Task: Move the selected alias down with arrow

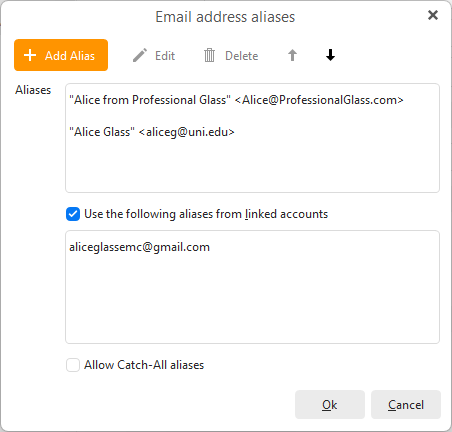Action: point(330,55)
